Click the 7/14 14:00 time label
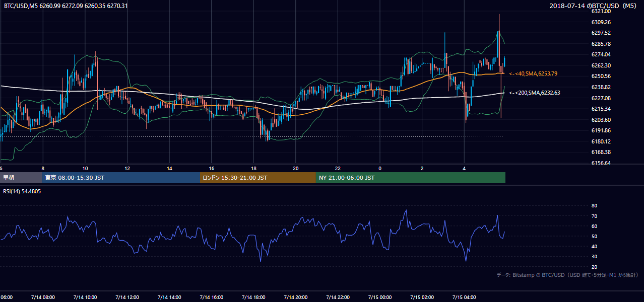Viewport: 644px width, 302px height. (169, 297)
